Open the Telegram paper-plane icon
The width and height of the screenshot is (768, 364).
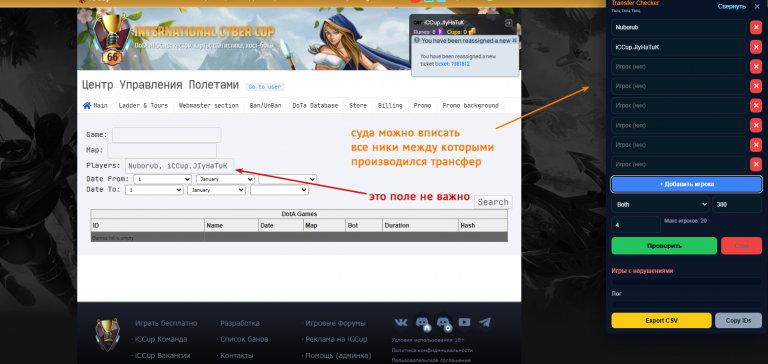pyautogui.click(x=485, y=322)
